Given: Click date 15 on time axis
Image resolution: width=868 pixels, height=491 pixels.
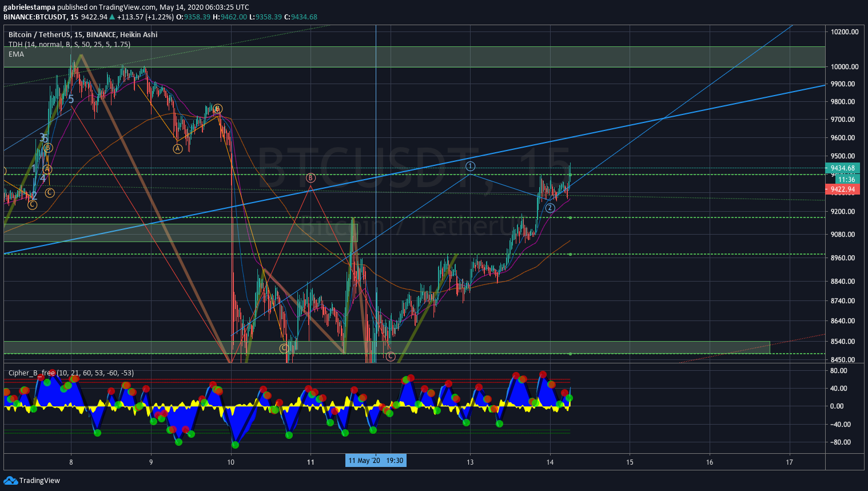Looking at the screenshot, I should 630,462.
